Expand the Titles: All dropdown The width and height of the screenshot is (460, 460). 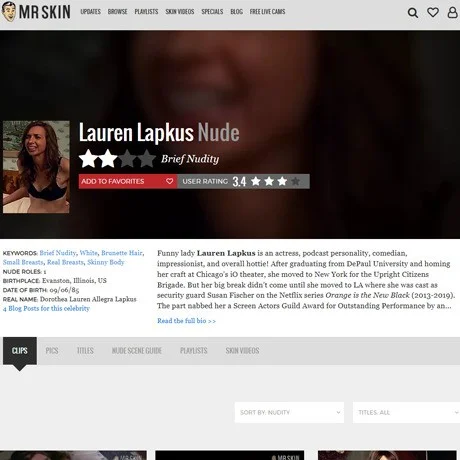406,412
